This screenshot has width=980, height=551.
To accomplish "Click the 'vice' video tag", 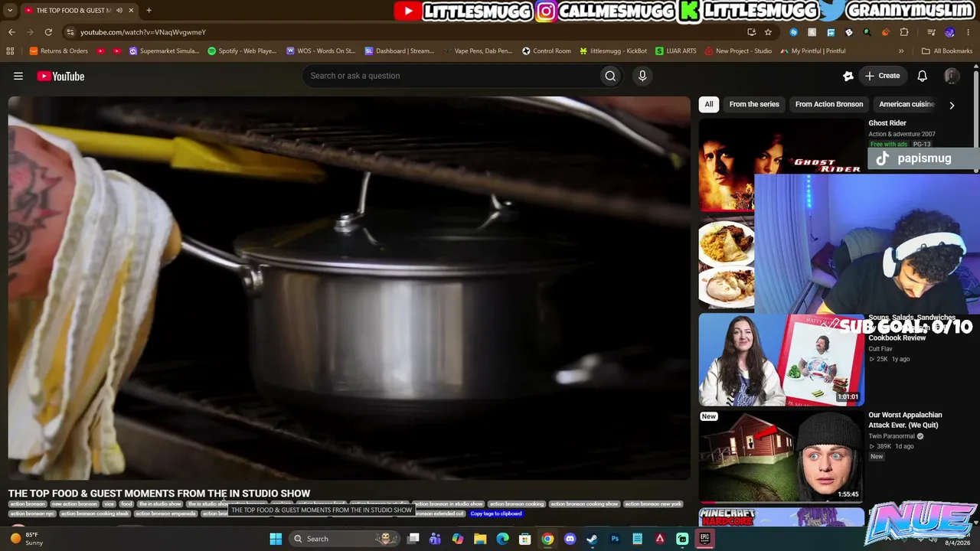I will click(x=109, y=504).
